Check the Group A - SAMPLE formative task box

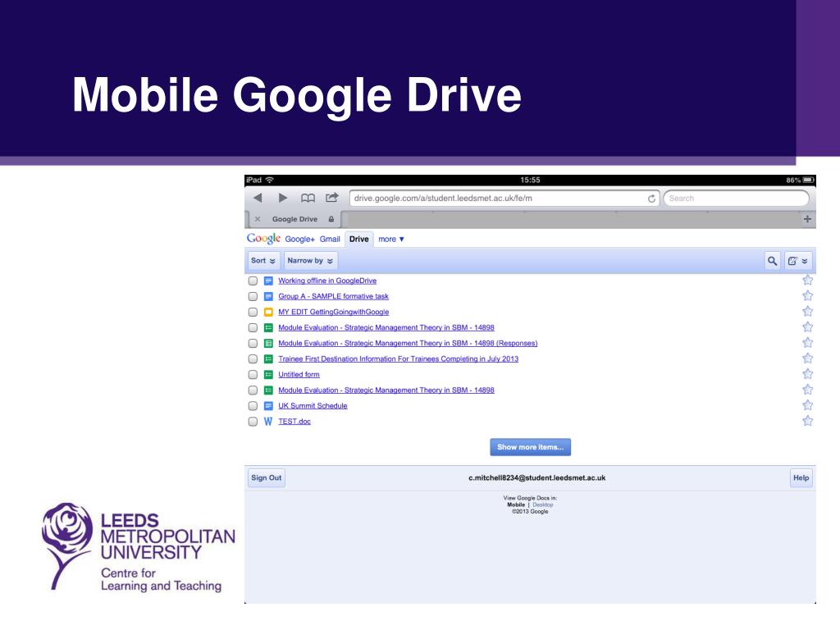(253, 296)
